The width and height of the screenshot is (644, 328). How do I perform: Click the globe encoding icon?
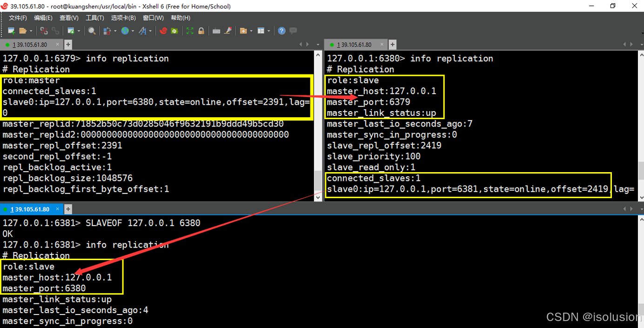pyautogui.click(x=125, y=31)
